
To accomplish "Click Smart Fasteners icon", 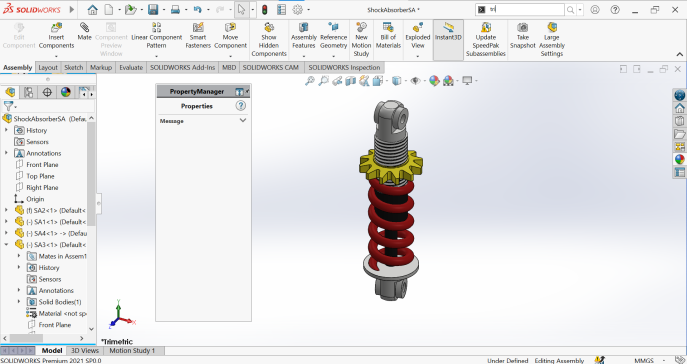I will [198, 36].
